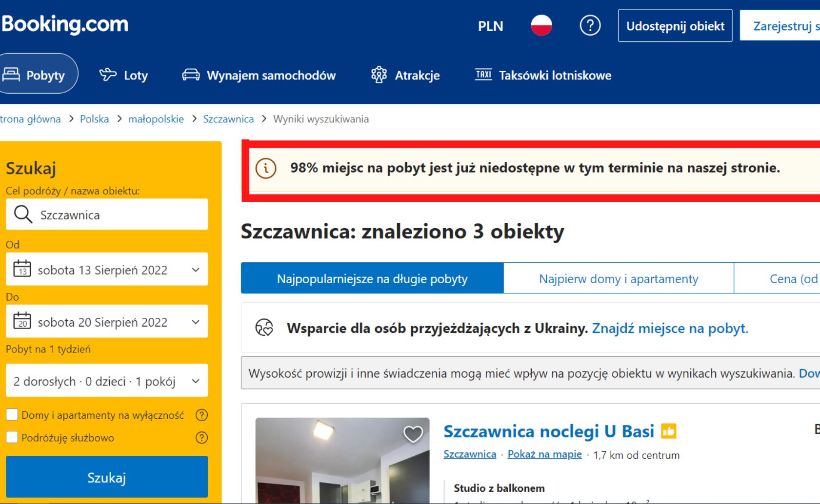Click the magnifying glass search icon

tap(23, 214)
